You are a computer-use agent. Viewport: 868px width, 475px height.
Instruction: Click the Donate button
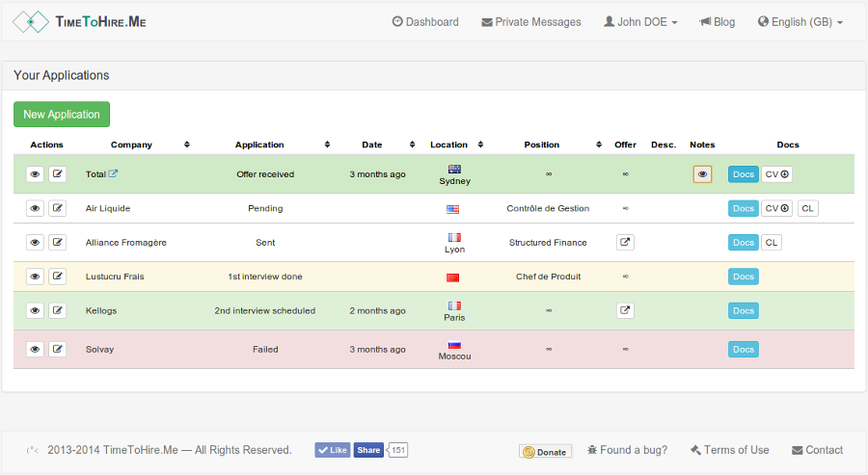tap(545, 452)
